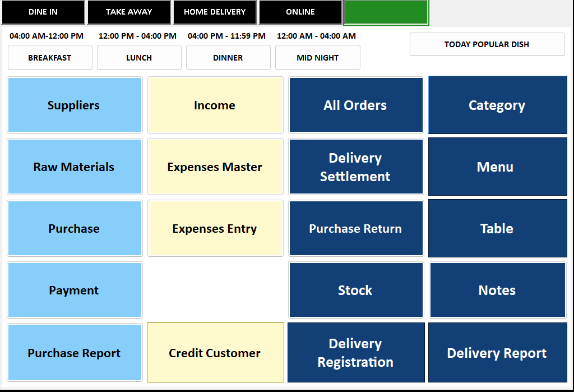Select the DINNER time slot

pyautogui.click(x=228, y=58)
